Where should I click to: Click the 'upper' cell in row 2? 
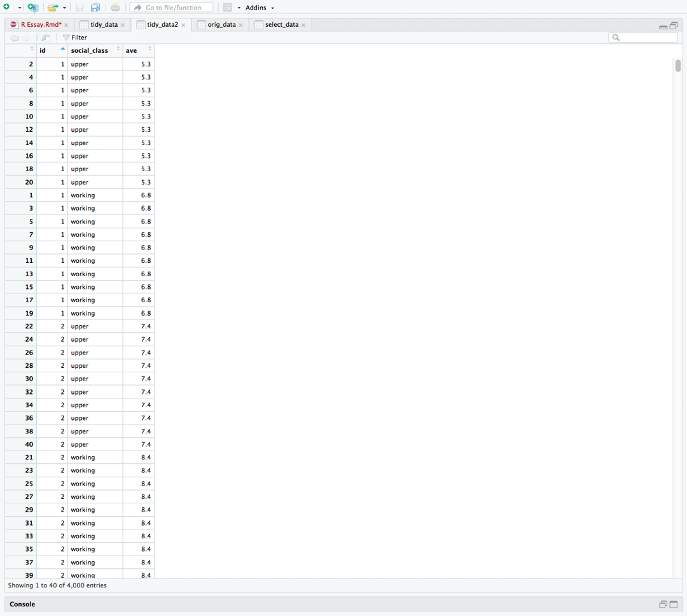[x=95, y=64]
